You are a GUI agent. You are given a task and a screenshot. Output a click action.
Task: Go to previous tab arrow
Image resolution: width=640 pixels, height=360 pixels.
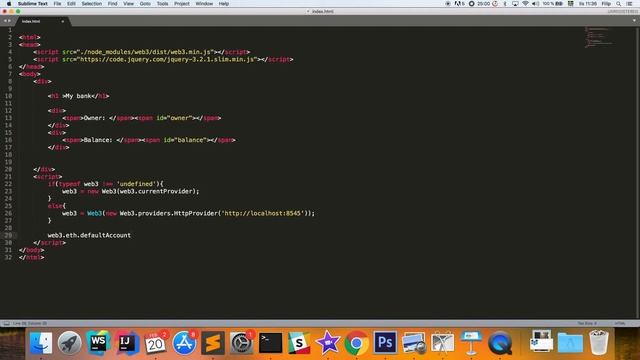5,21
